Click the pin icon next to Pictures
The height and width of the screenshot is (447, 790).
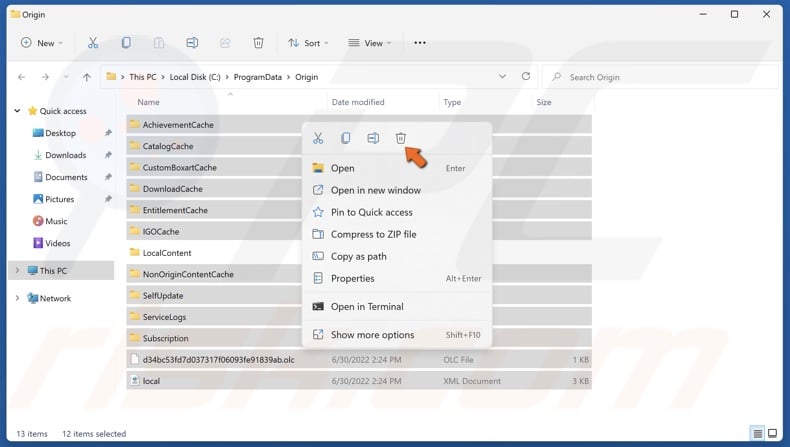click(x=108, y=199)
